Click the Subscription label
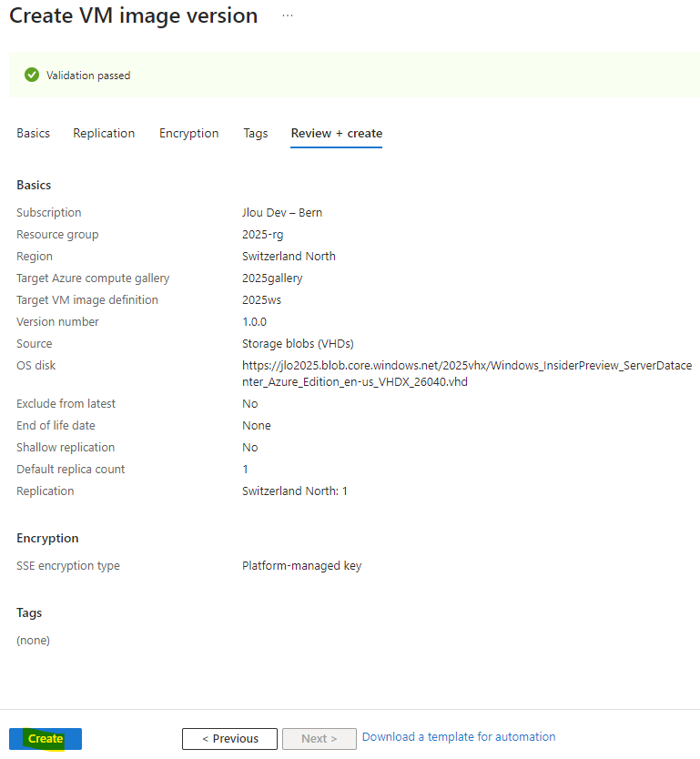700x759 pixels. pos(49,212)
